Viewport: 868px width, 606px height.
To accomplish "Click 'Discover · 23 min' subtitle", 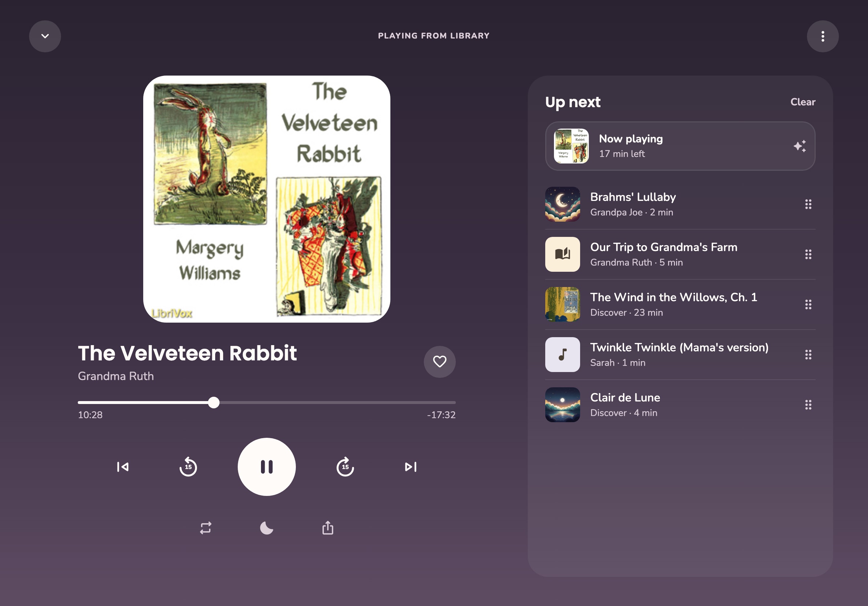I will [626, 312].
